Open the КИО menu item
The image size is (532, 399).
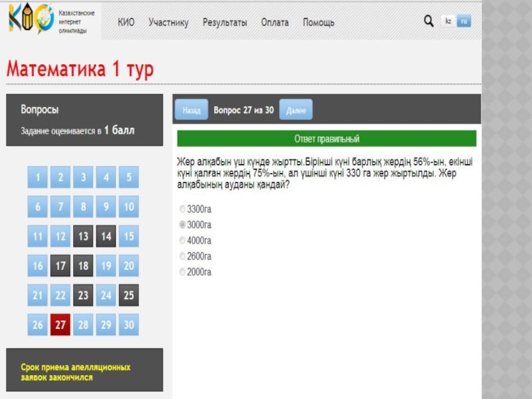click(126, 23)
